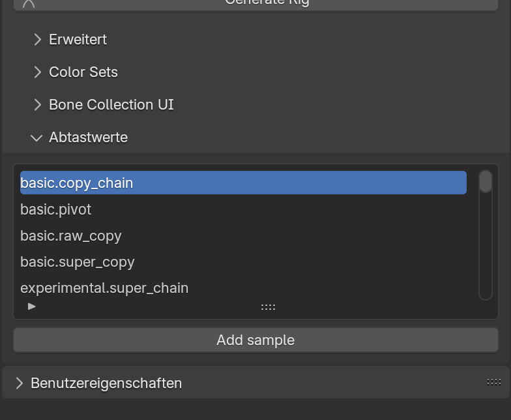511x420 pixels.
Task: Click the list resize grip handle
Action: pyautogui.click(x=268, y=307)
